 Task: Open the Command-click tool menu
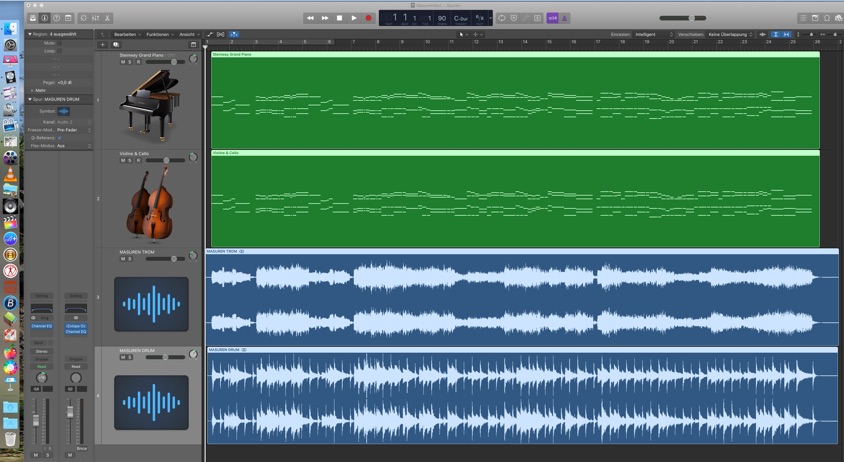pos(477,34)
